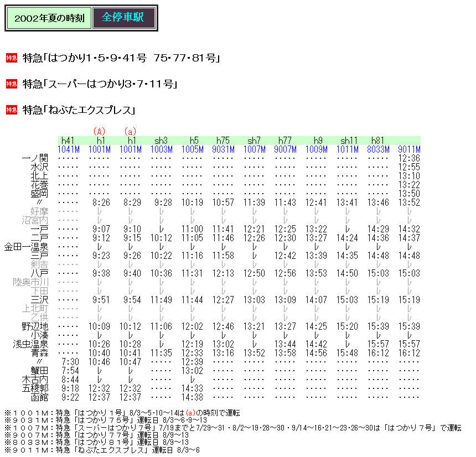The height and width of the screenshot is (457, 476).
Task: Click the footnote starting ※8033M
Action: (96, 443)
